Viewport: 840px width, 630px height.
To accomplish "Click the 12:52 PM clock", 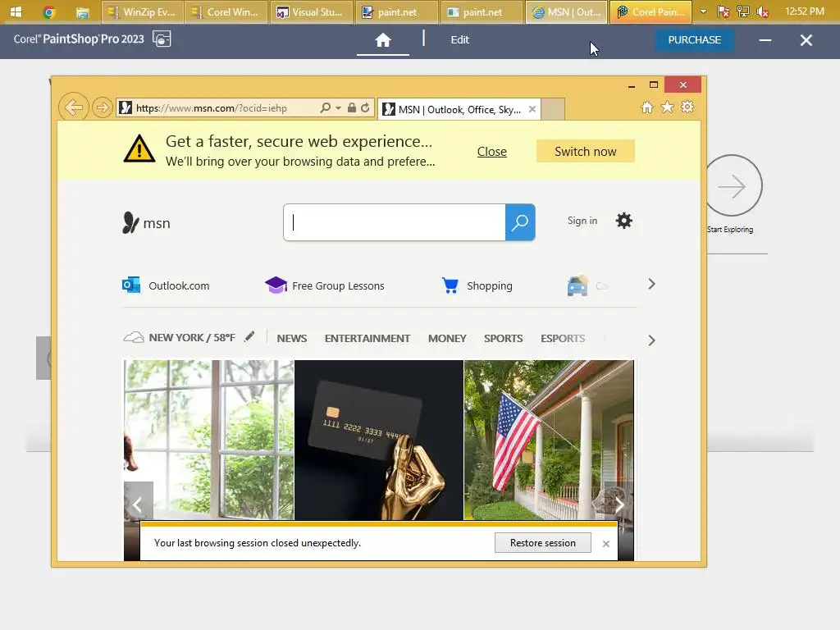I will coord(805,11).
